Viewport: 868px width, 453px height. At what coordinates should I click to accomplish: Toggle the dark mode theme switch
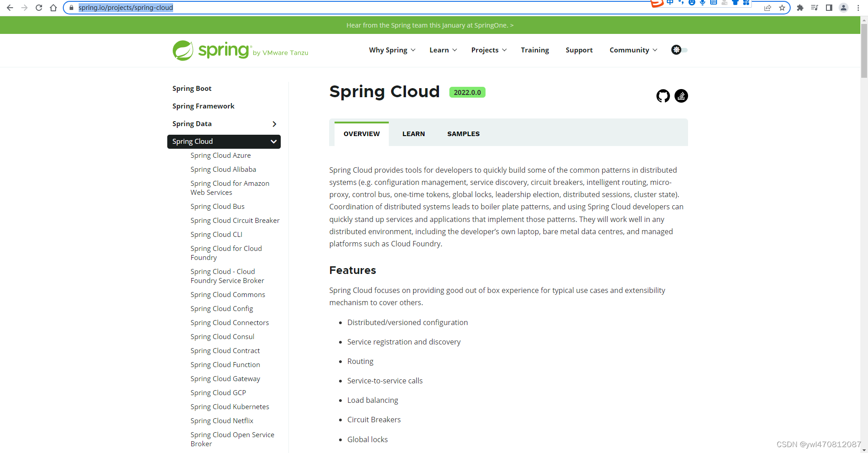[x=679, y=50]
